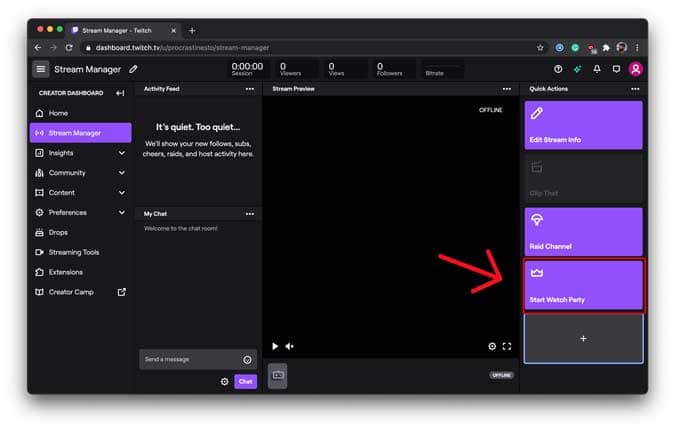
Task: Open the user profile avatar
Action: pyautogui.click(x=636, y=69)
